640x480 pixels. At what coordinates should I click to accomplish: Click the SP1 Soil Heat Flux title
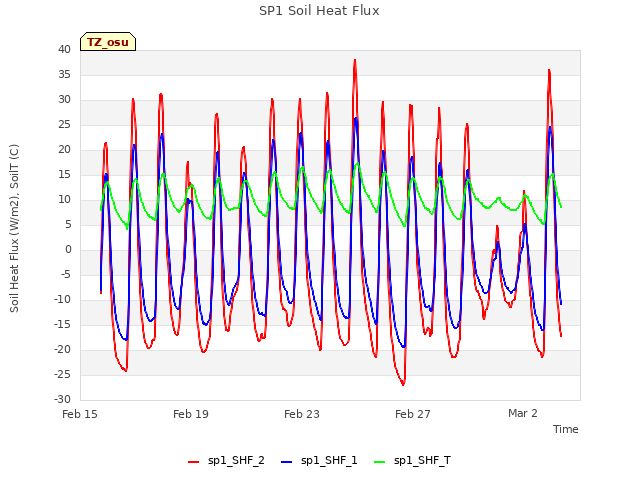[x=319, y=11]
